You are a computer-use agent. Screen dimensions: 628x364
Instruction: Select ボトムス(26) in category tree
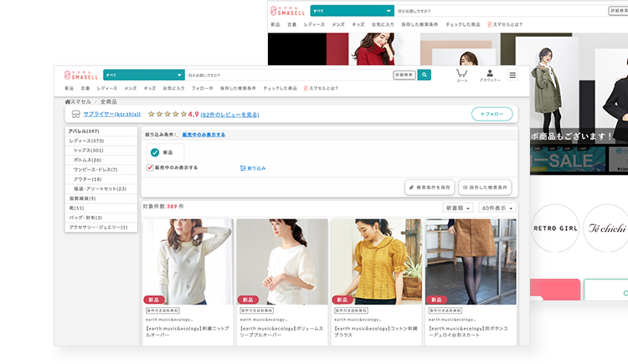[101, 160]
